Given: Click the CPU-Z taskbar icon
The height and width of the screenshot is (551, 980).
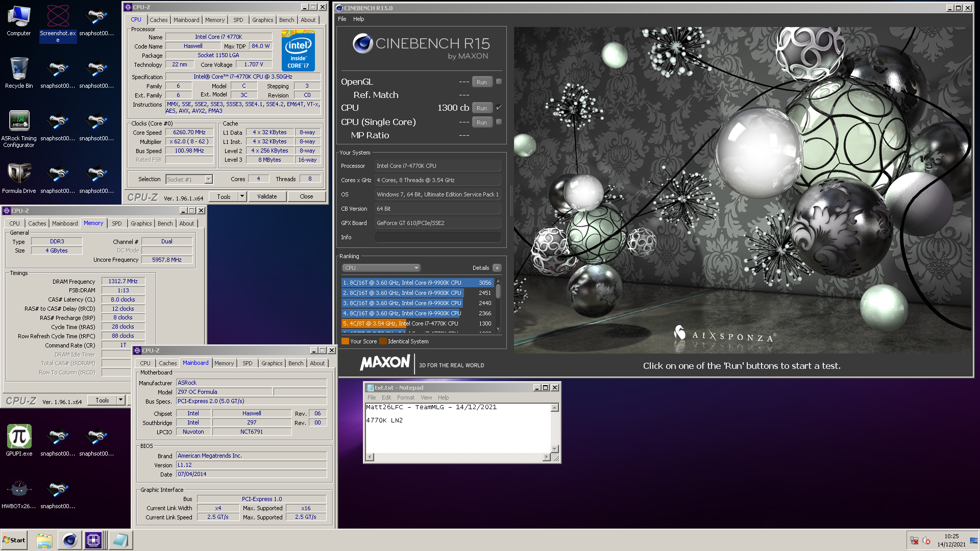Looking at the screenshot, I should [x=93, y=540].
